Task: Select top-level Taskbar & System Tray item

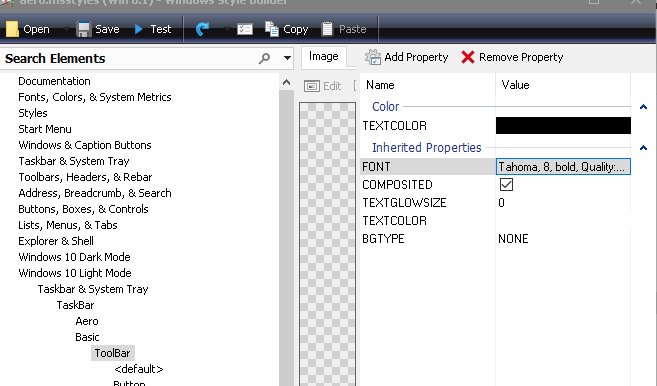Action: [74, 161]
